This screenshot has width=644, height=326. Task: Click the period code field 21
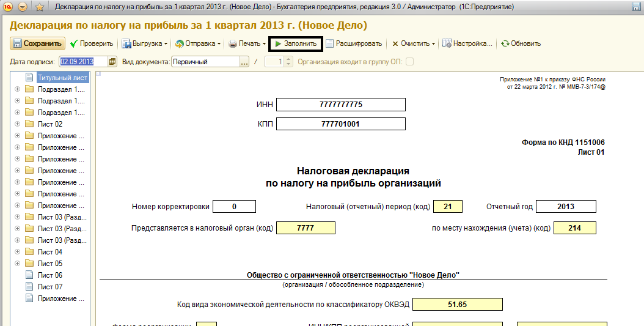pyautogui.click(x=448, y=206)
